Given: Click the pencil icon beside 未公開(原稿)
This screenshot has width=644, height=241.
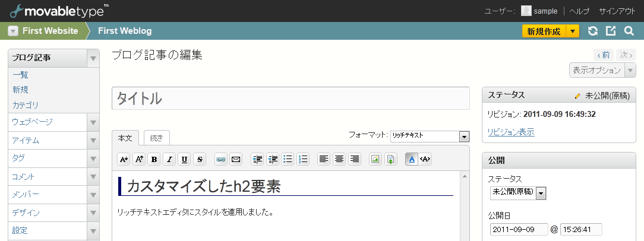Looking at the screenshot, I should (578, 96).
